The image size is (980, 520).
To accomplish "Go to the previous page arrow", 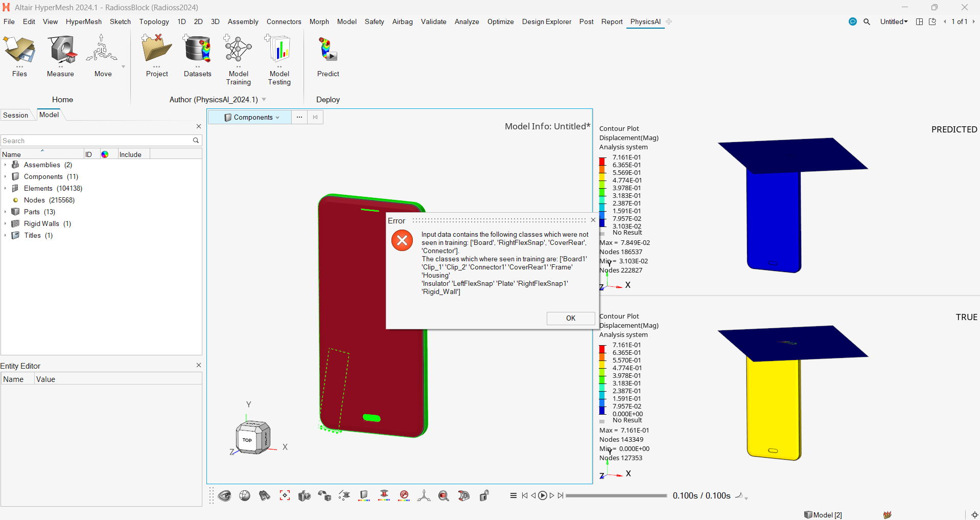I will click(945, 21).
